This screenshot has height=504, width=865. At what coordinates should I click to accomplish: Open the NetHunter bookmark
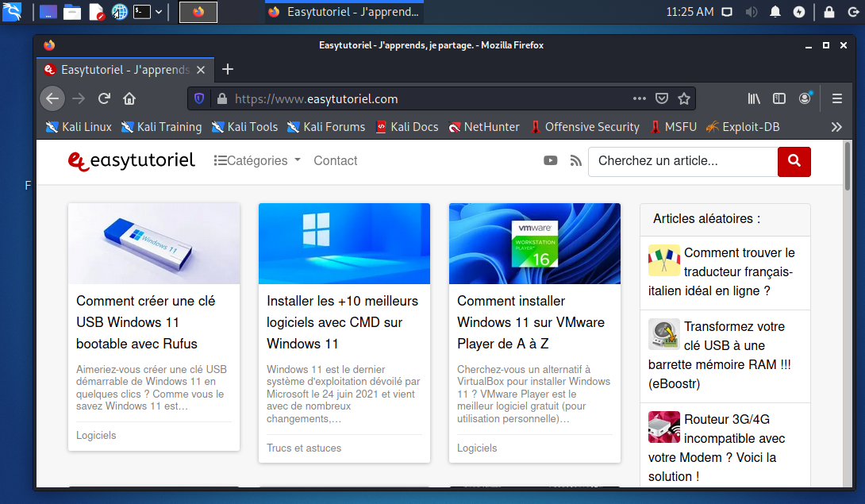tap(484, 127)
